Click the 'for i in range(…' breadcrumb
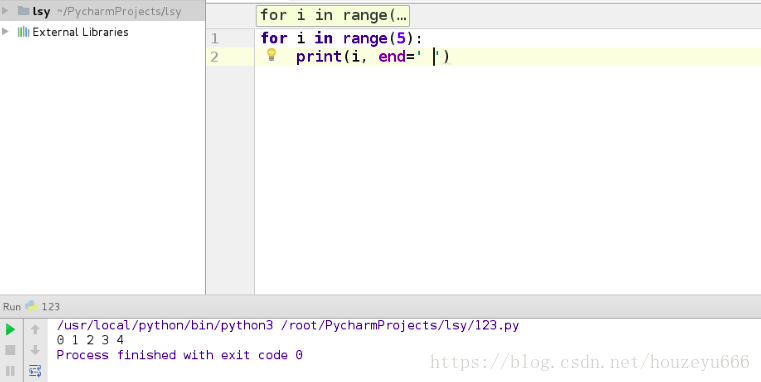This screenshot has width=761, height=382. 333,16
